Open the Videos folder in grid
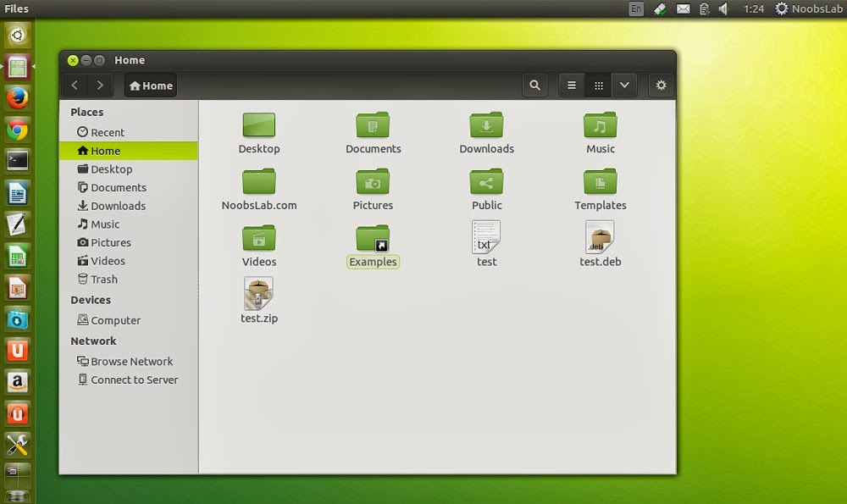The height and width of the screenshot is (504, 847). click(258, 238)
